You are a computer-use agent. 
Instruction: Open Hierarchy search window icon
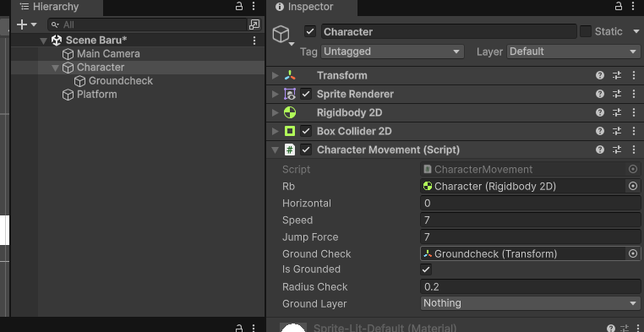click(254, 24)
